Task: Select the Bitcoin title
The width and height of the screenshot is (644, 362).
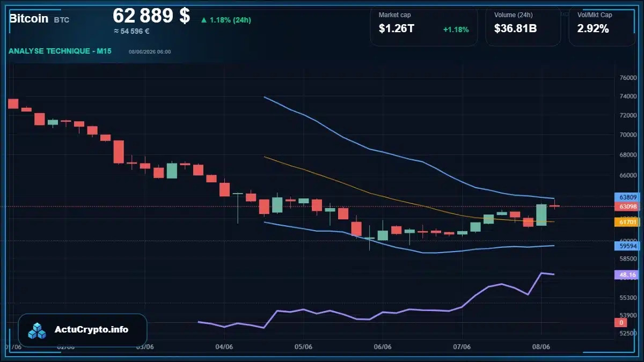Action: pos(28,19)
